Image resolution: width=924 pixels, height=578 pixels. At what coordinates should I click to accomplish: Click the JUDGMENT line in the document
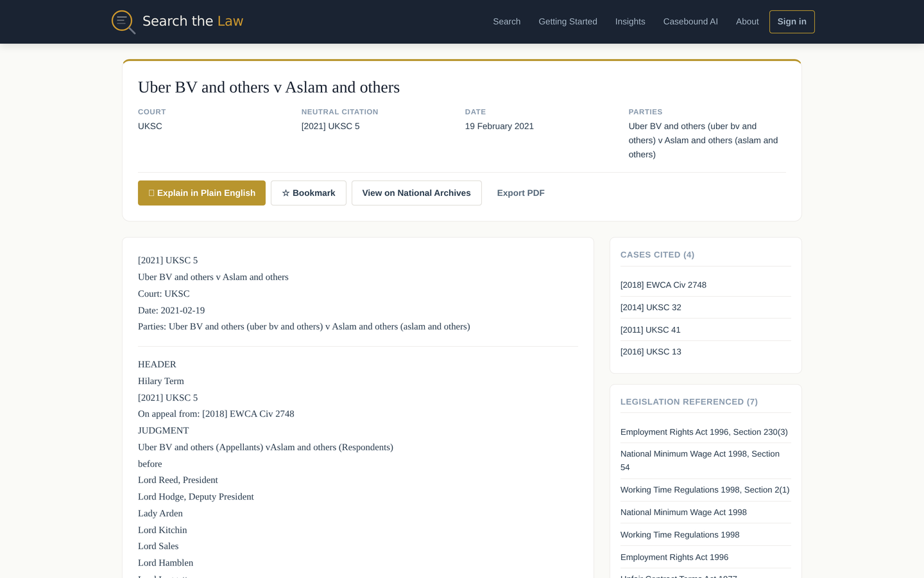pyautogui.click(x=163, y=431)
